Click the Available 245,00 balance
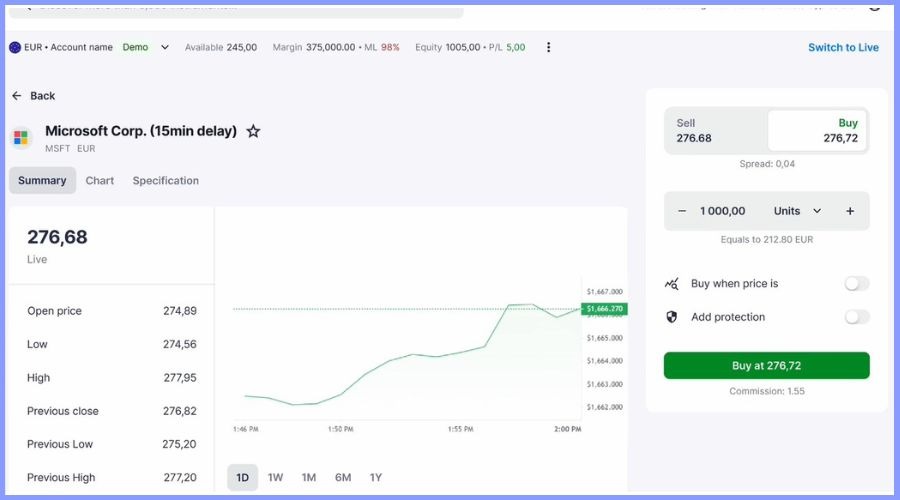This screenshot has height=500, width=900. [221, 48]
